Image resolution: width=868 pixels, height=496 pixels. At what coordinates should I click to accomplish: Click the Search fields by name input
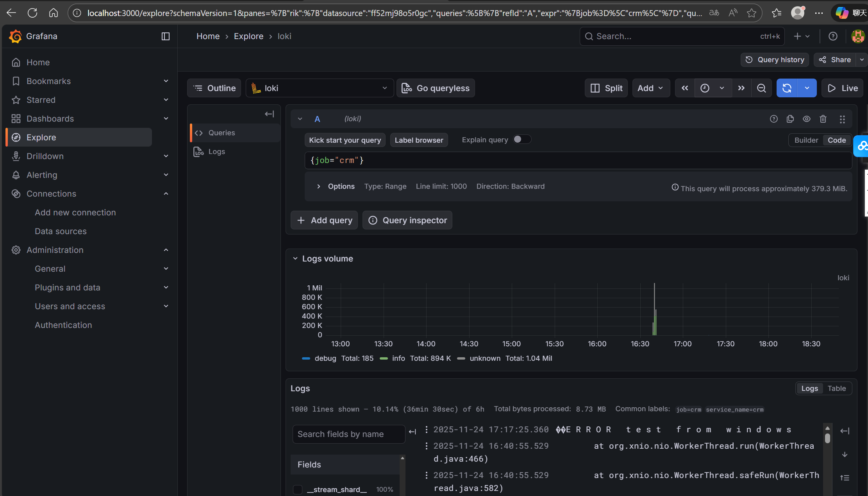[x=348, y=434]
